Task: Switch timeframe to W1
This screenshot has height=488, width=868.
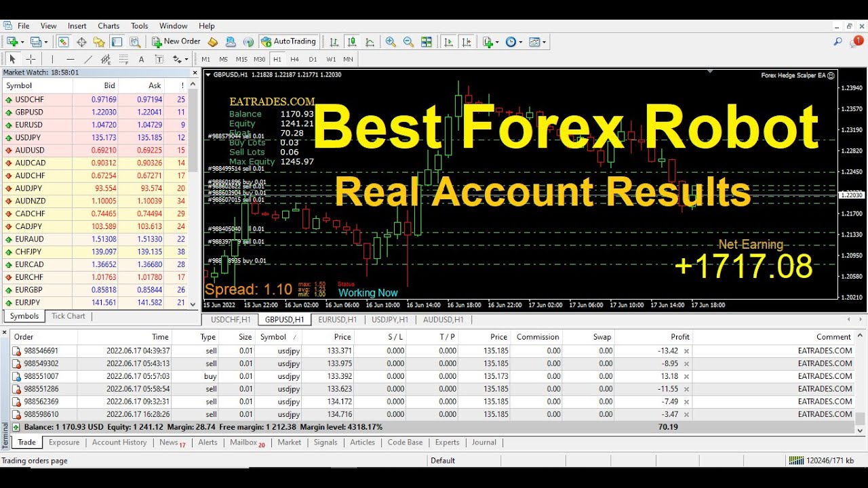Action: [x=330, y=59]
